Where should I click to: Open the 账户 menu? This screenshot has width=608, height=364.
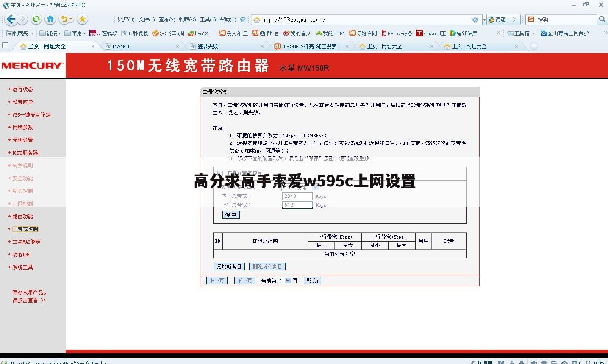(126, 19)
